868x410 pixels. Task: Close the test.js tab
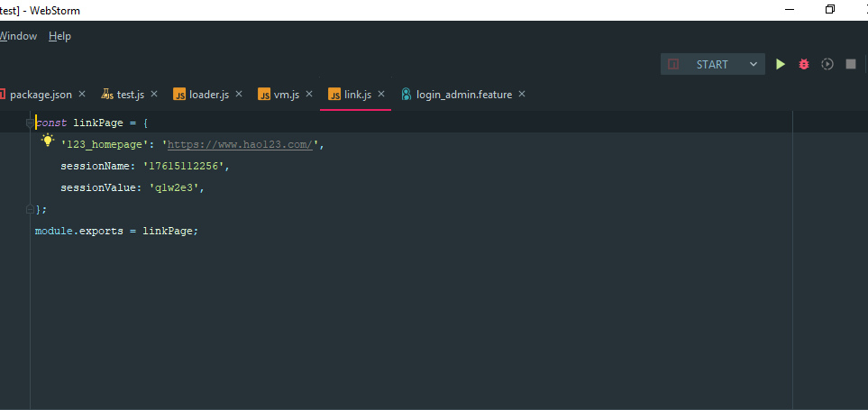[154, 94]
